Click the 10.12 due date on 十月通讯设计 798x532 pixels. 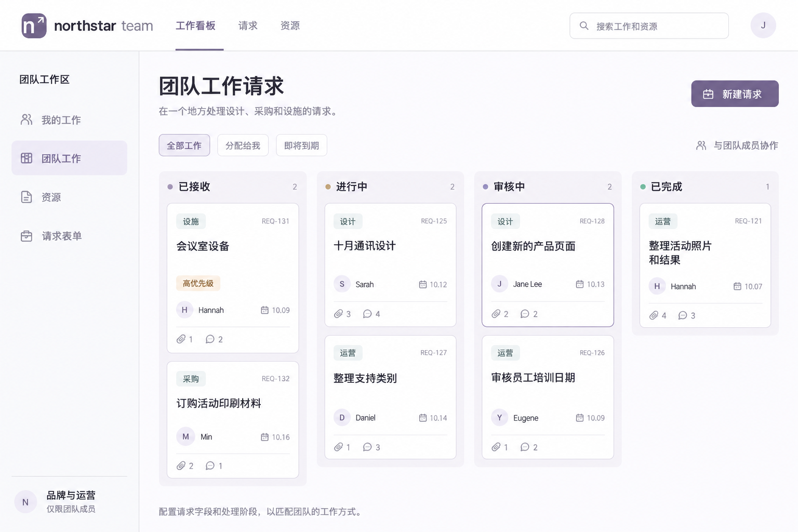tap(438, 285)
